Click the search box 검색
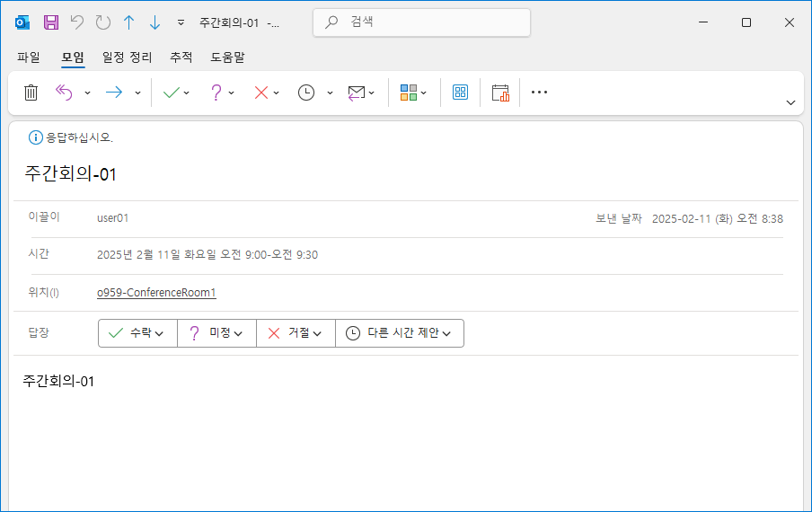The height and width of the screenshot is (512, 812). [421, 22]
